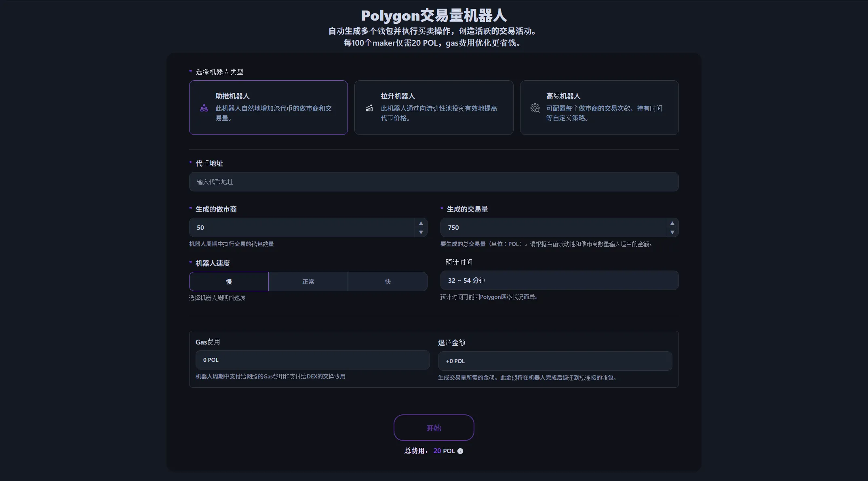868x481 pixels.
Task: Choose the 高级机器人 robot type card
Action: (x=599, y=107)
